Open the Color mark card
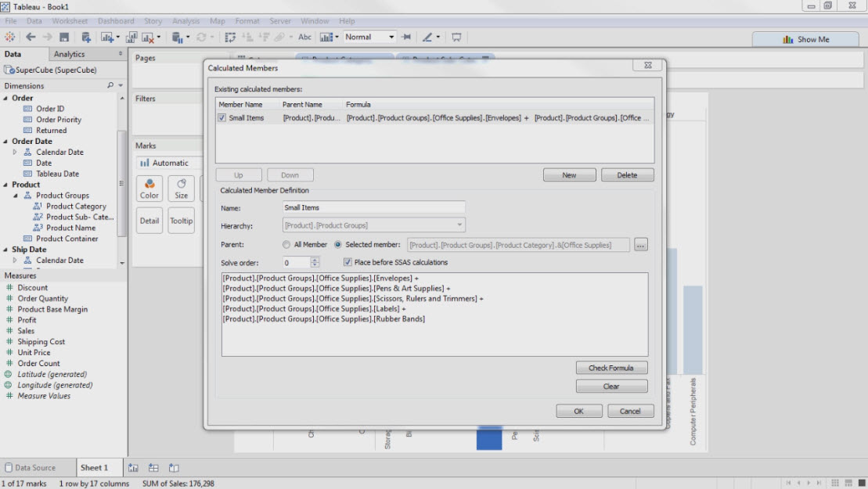Image resolution: width=868 pixels, height=489 pixels. (x=149, y=188)
